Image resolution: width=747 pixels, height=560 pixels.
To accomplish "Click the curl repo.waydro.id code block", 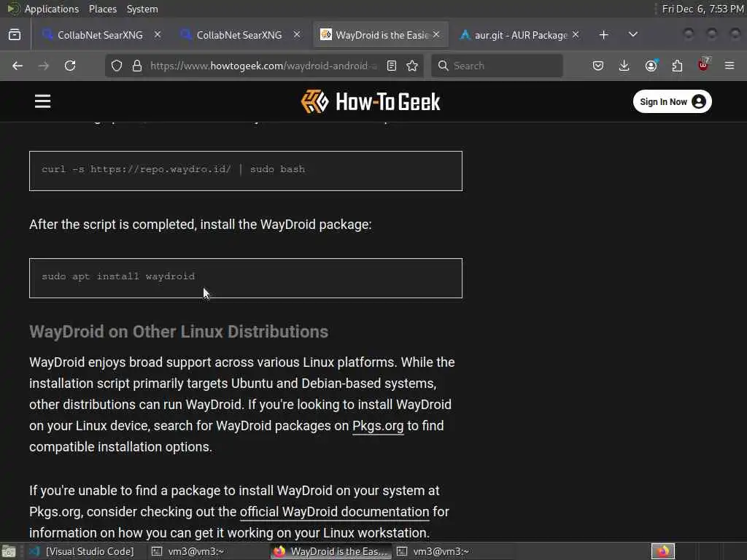I will (x=245, y=171).
